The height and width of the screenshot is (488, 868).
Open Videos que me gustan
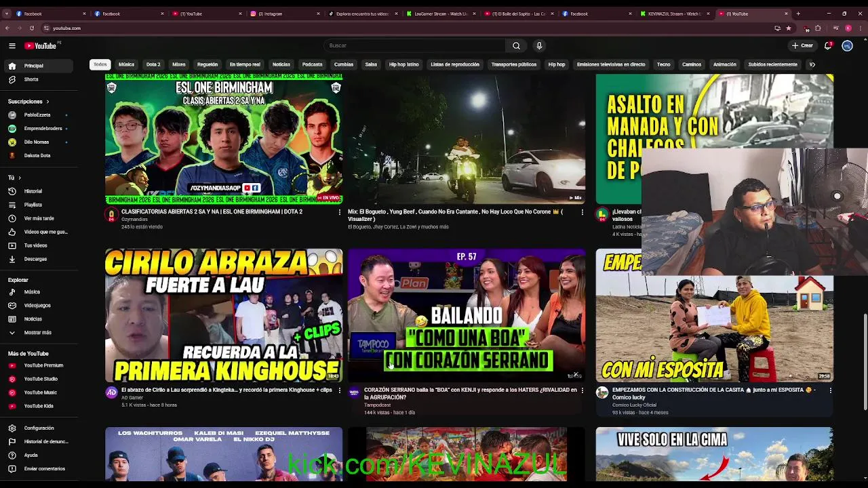tap(37, 232)
